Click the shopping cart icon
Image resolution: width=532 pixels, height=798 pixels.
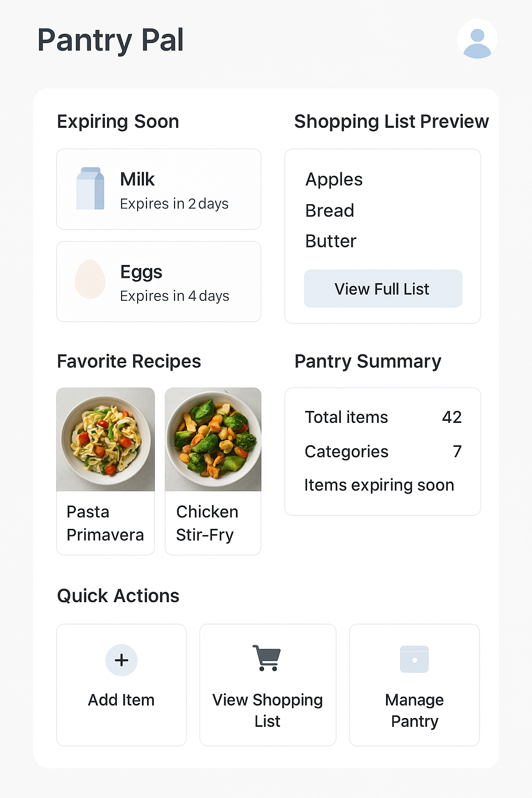[267, 658]
